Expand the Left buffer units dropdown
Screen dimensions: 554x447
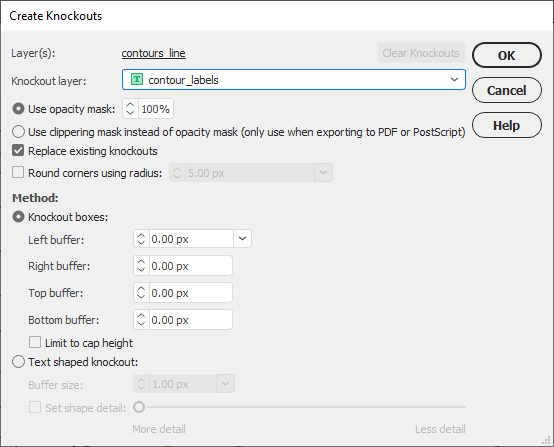tap(242, 239)
